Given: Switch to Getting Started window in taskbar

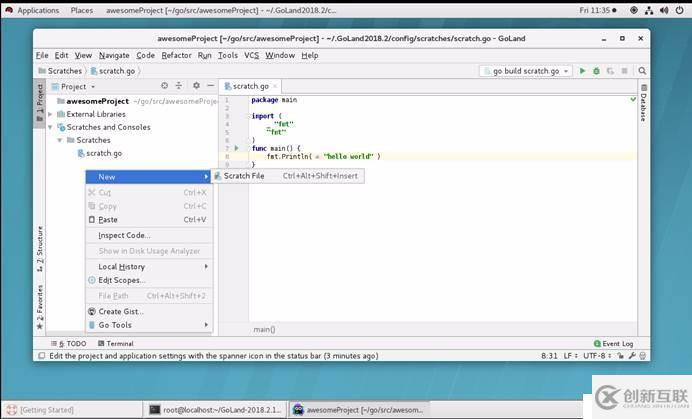Looking at the screenshot, I should tap(71, 410).
